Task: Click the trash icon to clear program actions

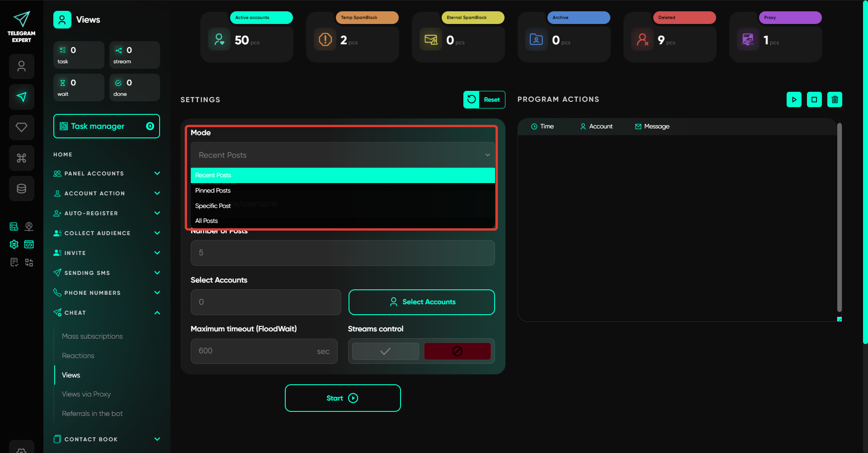Action: (835, 99)
